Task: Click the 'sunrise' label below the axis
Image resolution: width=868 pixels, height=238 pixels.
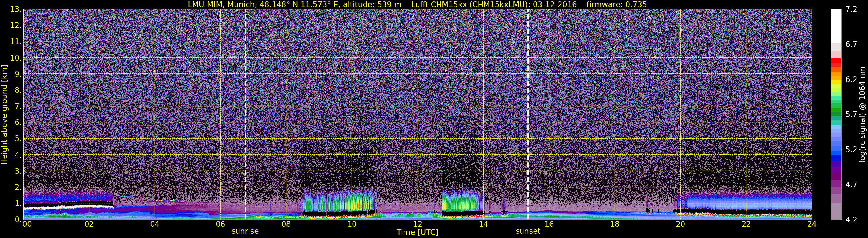Action: [245, 231]
